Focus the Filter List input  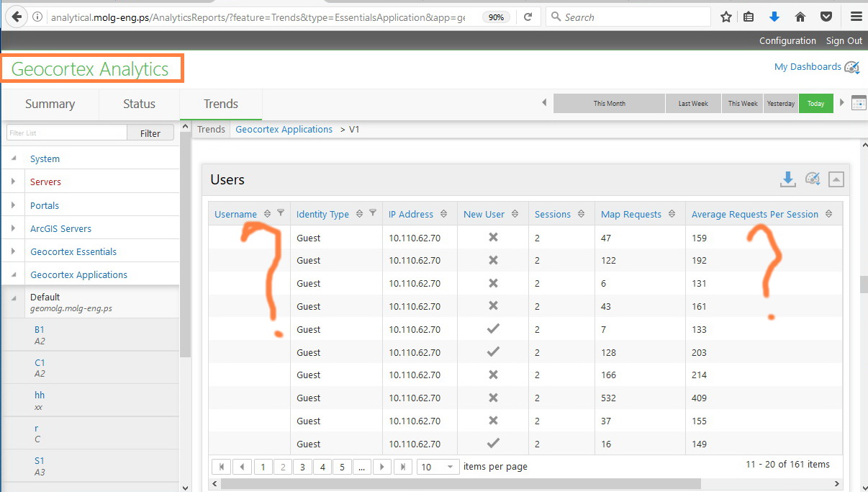point(67,133)
